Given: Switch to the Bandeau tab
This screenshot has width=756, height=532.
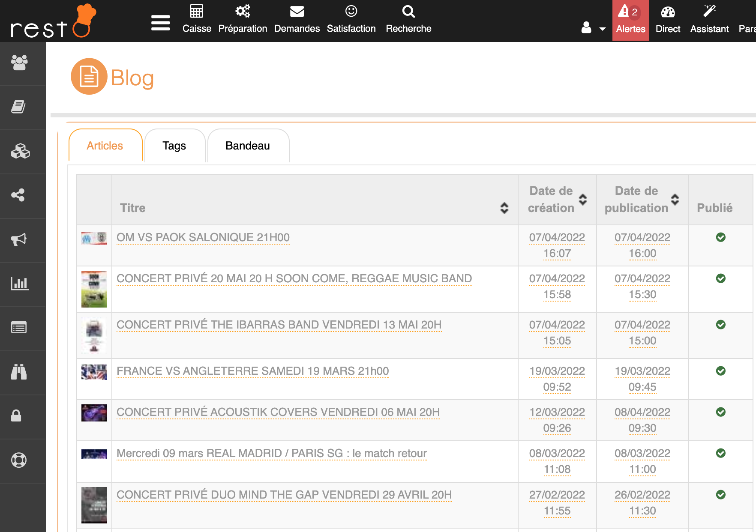Looking at the screenshot, I should point(248,146).
